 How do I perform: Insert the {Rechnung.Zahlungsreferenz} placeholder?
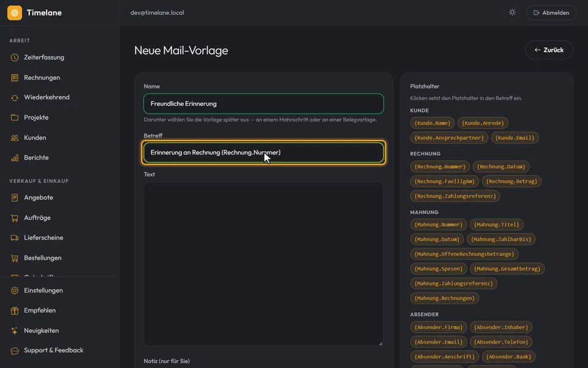(x=455, y=196)
